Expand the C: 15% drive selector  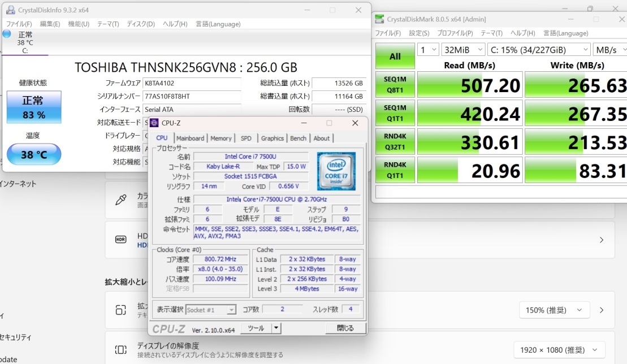[x=539, y=50]
